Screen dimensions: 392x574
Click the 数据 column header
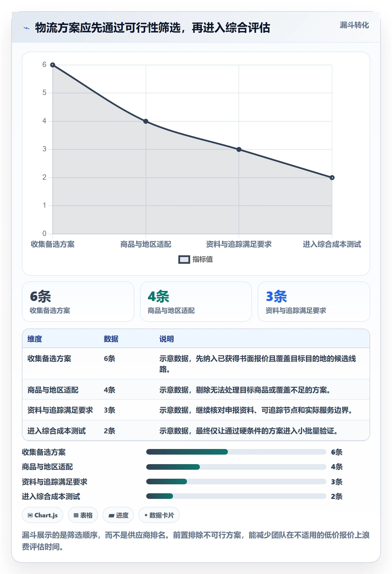point(111,339)
